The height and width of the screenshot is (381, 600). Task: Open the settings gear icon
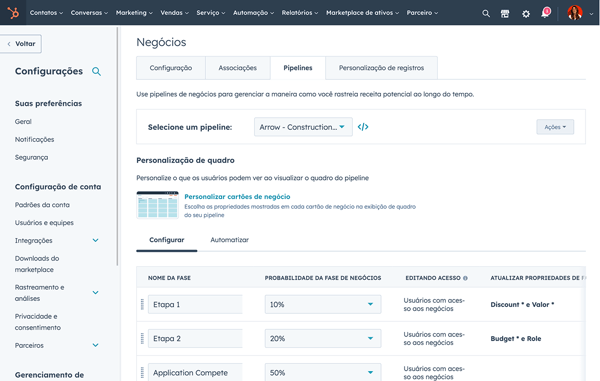526,14
